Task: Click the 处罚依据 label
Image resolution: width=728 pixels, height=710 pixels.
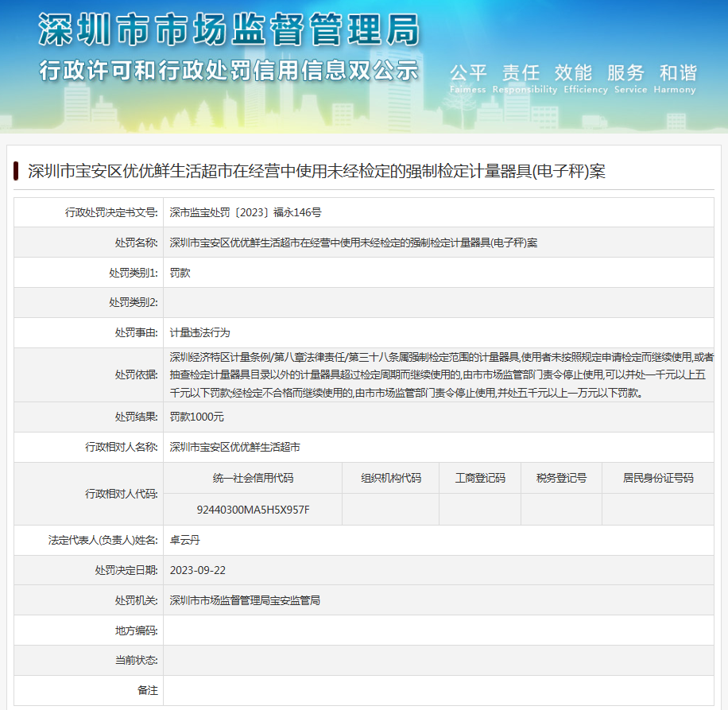Action: (137, 374)
